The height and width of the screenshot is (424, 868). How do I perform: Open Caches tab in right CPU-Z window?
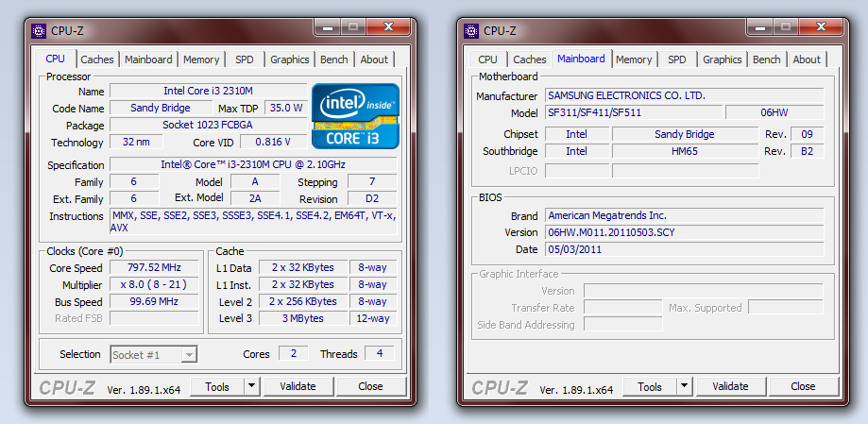point(529,59)
